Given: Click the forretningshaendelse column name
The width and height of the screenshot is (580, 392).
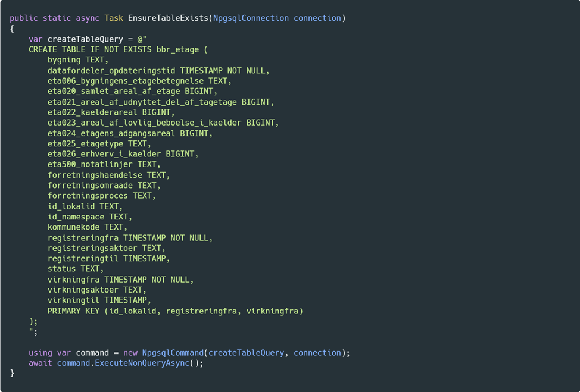Looking at the screenshot, I should click(95, 175).
